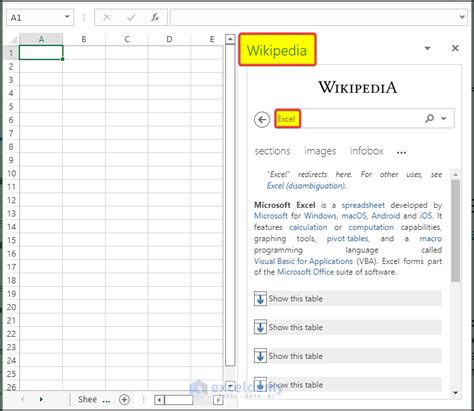Select the Shee... worksheet tab
Image resolution: width=474 pixels, height=411 pixels.
(x=87, y=399)
